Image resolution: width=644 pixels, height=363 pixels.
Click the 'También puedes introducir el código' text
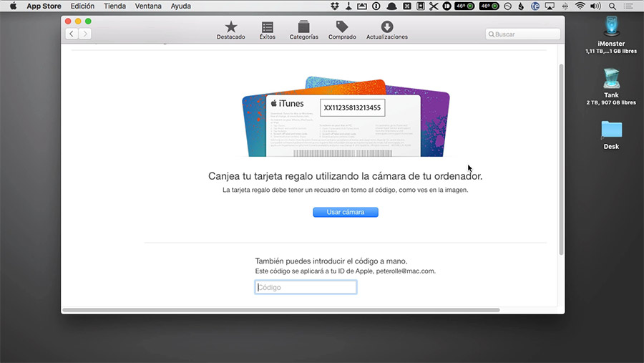click(x=331, y=261)
